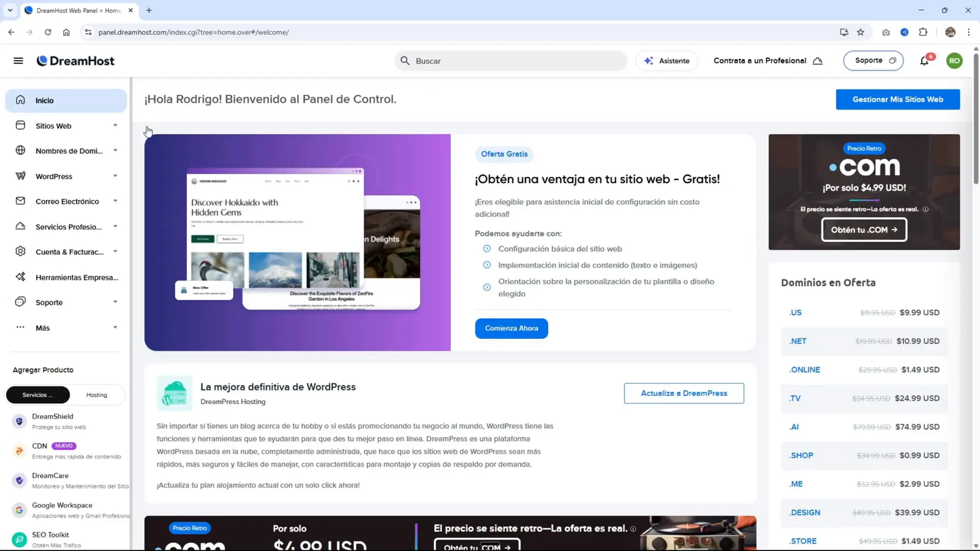
Task: Open the Asistente AI button
Action: coord(666,61)
